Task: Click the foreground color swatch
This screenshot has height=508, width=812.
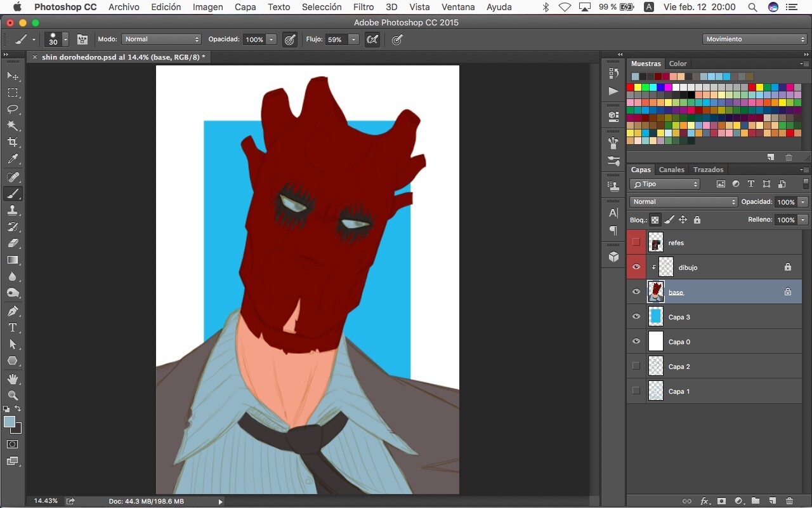Action: (x=10, y=422)
